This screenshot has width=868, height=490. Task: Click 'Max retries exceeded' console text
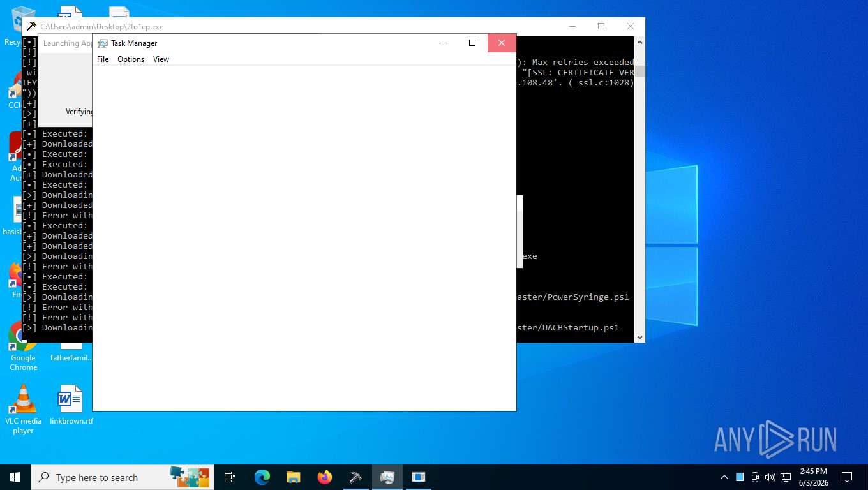(x=583, y=62)
